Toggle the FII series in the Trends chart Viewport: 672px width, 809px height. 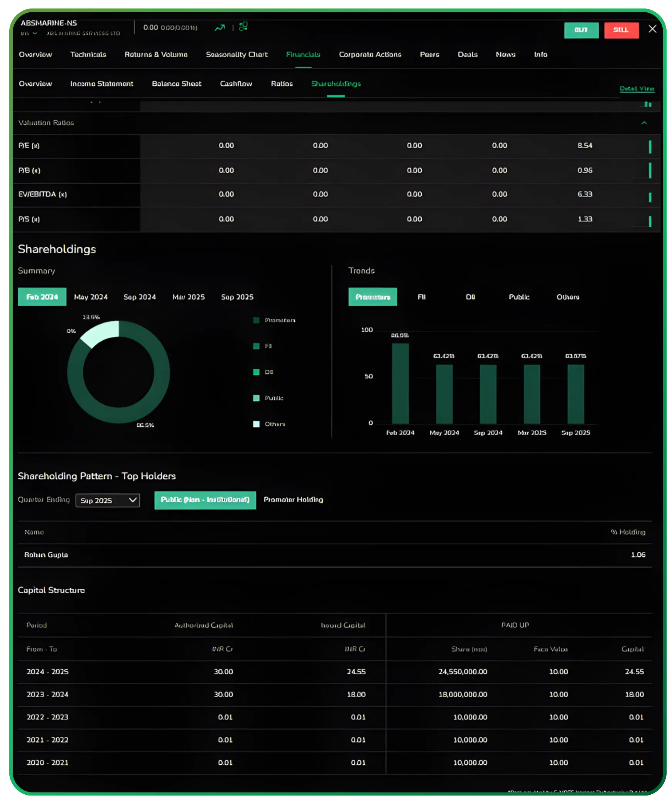tap(421, 297)
